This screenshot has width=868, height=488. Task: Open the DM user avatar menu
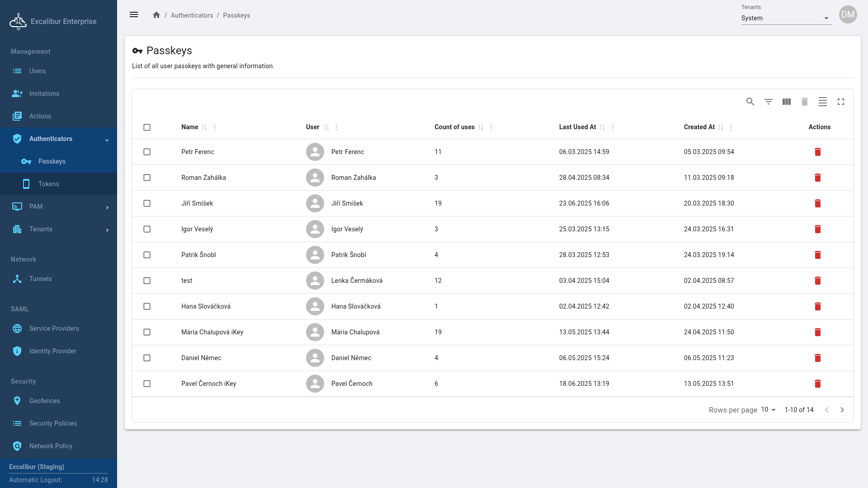point(848,14)
